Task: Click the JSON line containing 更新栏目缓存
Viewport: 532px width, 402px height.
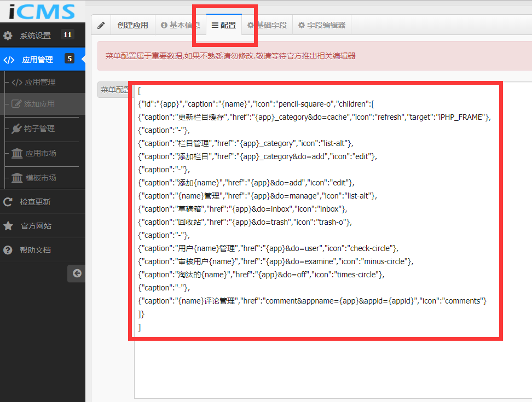Action: [315, 117]
